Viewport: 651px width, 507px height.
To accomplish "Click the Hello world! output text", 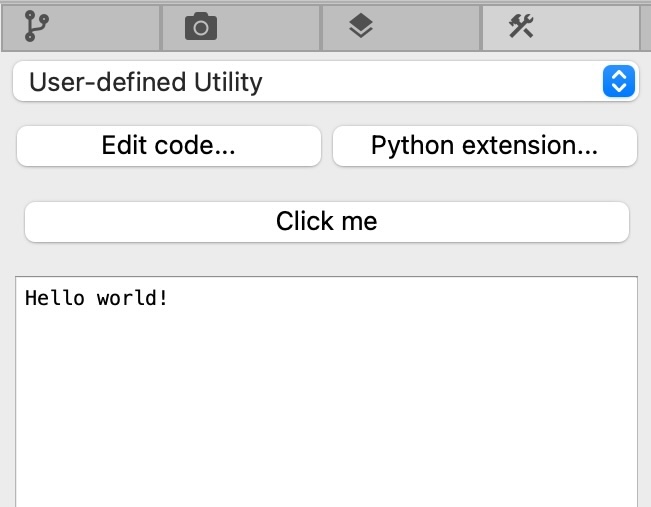I will tap(96, 298).
